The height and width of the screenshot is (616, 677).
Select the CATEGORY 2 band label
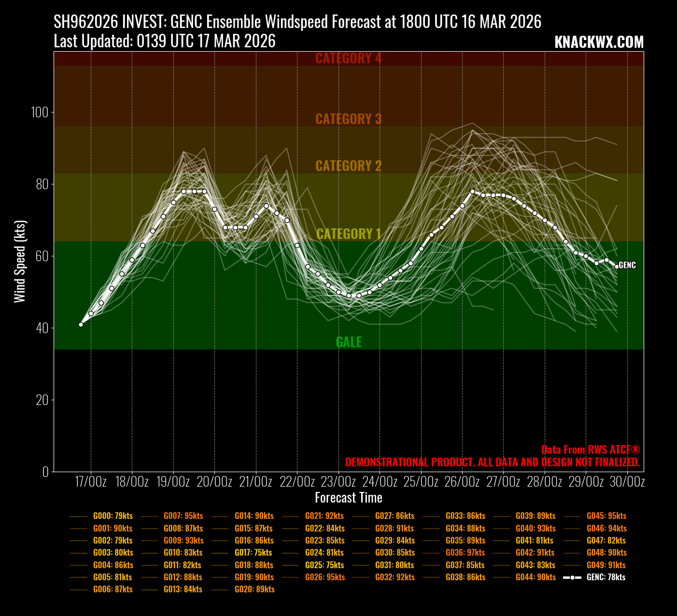click(348, 166)
